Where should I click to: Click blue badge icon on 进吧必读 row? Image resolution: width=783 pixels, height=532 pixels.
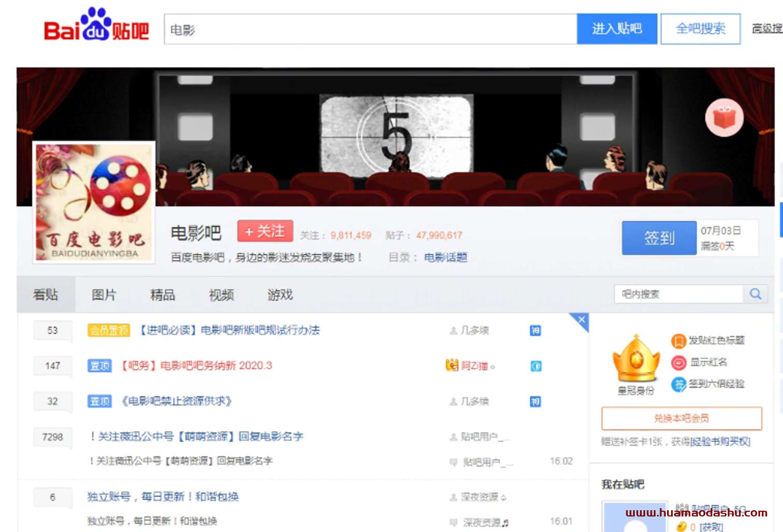tap(536, 330)
